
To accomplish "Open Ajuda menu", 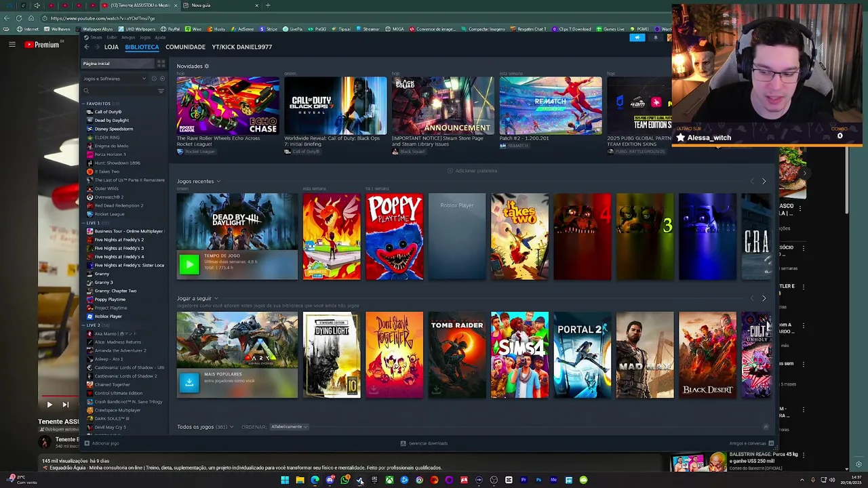I will 160,37.
